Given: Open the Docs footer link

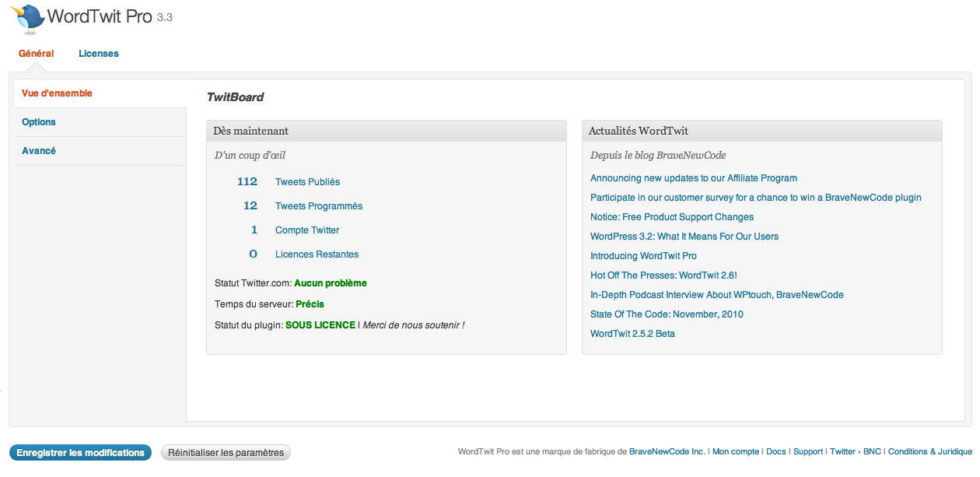Looking at the screenshot, I should pos(776,452).
